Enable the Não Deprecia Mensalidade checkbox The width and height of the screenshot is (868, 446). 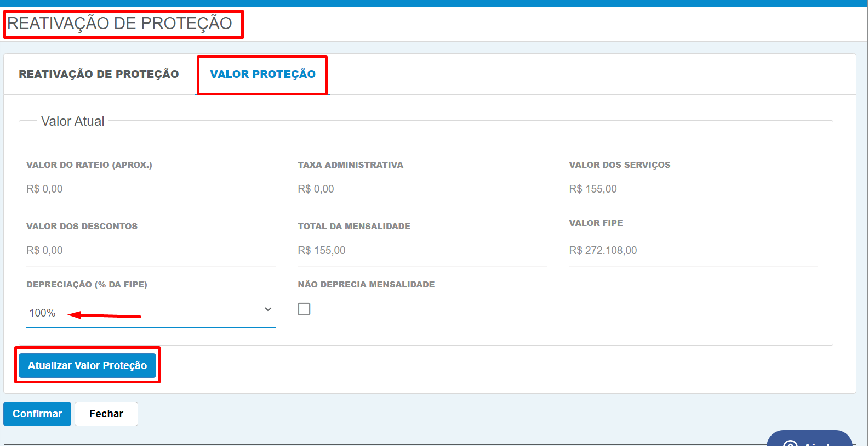[x=304, y=309]
